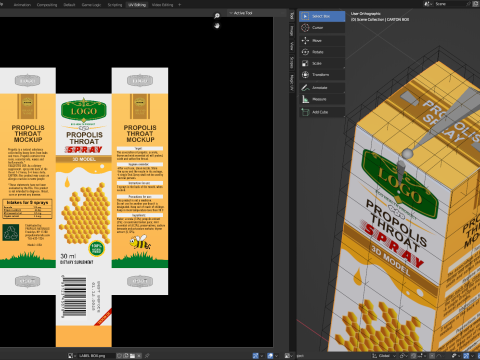
Task: Open the proportional falloff dropdown
Action: (x=439, y=356)
